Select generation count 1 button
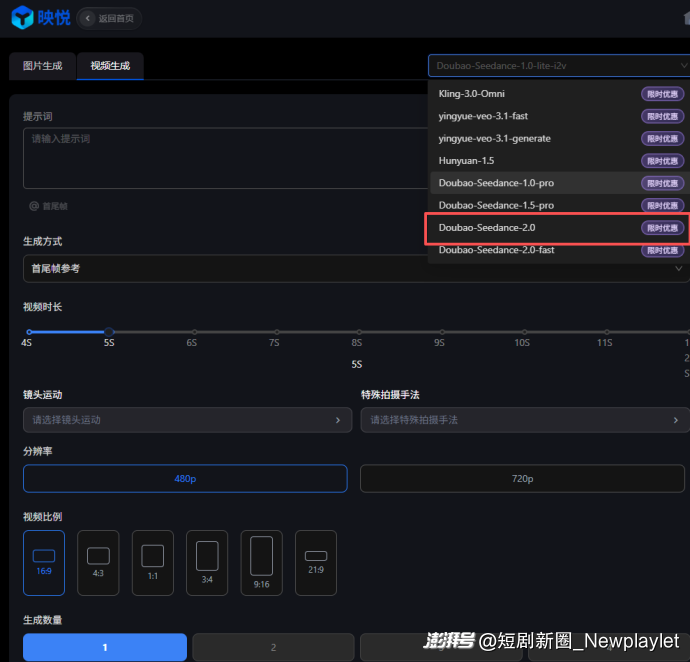The image size is (690, 662). point(105,647)
